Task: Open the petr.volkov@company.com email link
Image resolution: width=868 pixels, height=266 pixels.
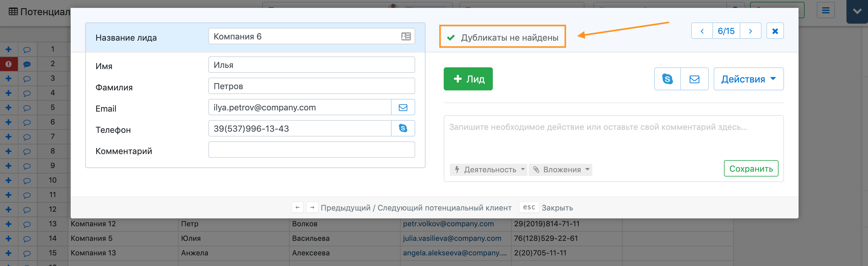Action: 448,224
